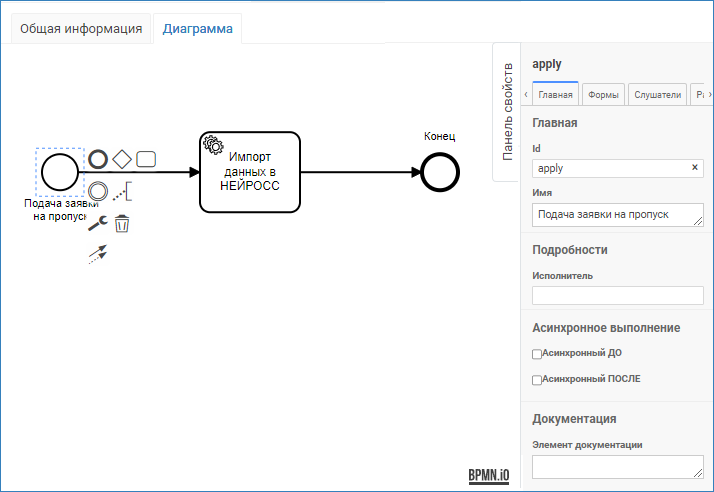Image resolution: width=714 pixels, height=492 pixels.
Task: Append text annotation bracket icon
Action: 122,192
